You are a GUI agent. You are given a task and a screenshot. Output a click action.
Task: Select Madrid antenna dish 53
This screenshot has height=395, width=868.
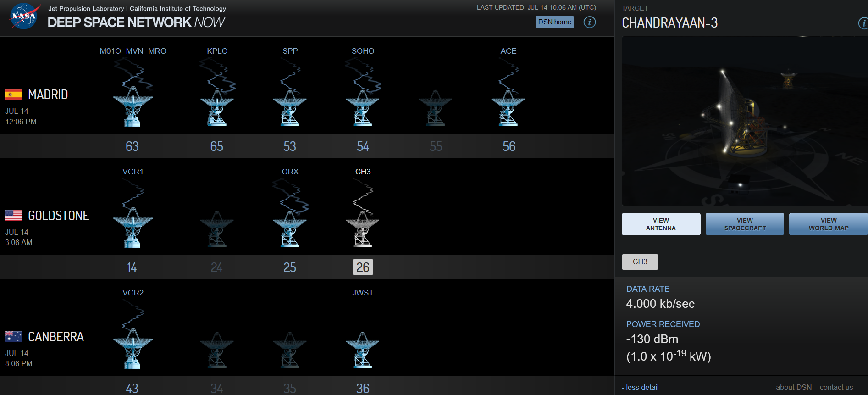click(290, 108)
